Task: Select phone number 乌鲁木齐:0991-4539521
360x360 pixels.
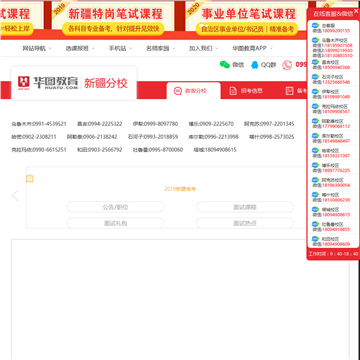Action: click(x=39, y=124)
